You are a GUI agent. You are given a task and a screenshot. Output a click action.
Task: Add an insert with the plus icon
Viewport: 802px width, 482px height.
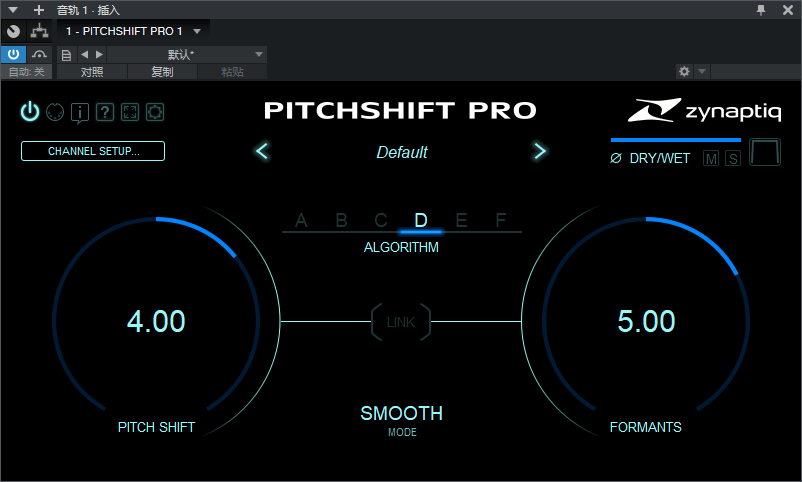click(x=38, y=10)
